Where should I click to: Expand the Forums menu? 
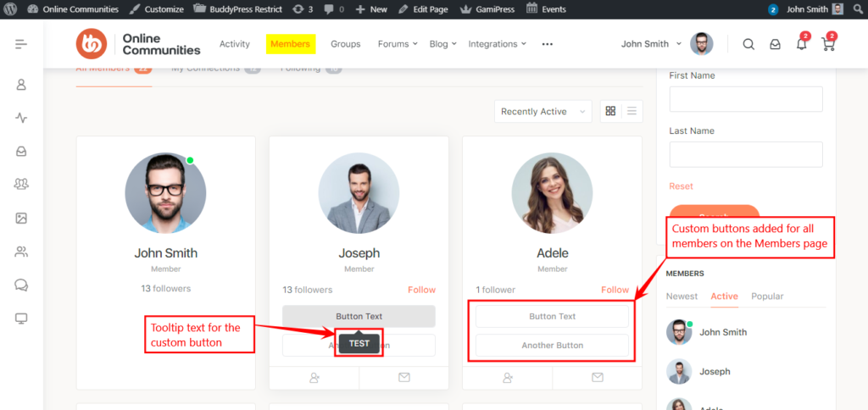(398, 44)
